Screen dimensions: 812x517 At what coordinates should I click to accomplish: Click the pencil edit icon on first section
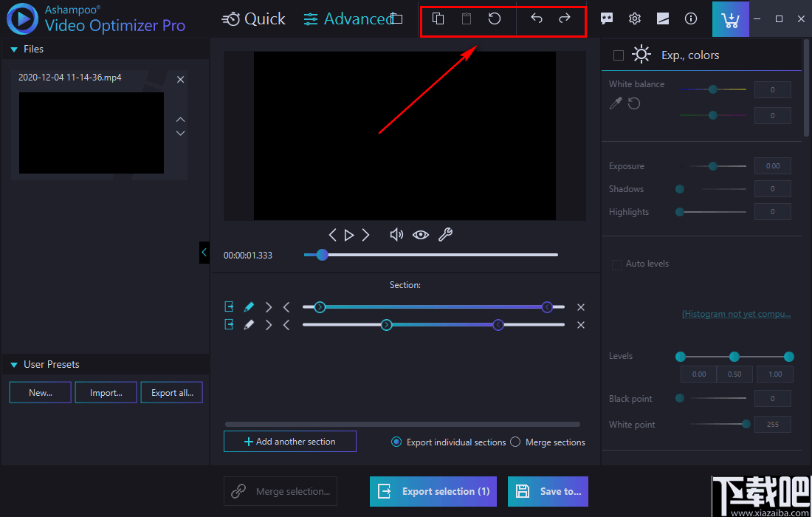click(x=249, y=306)
